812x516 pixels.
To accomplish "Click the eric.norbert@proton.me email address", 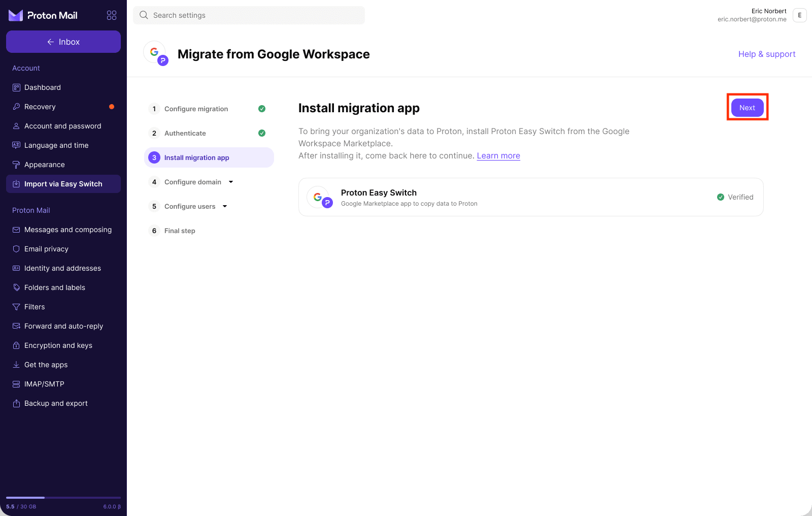I will tap(752, 19).
